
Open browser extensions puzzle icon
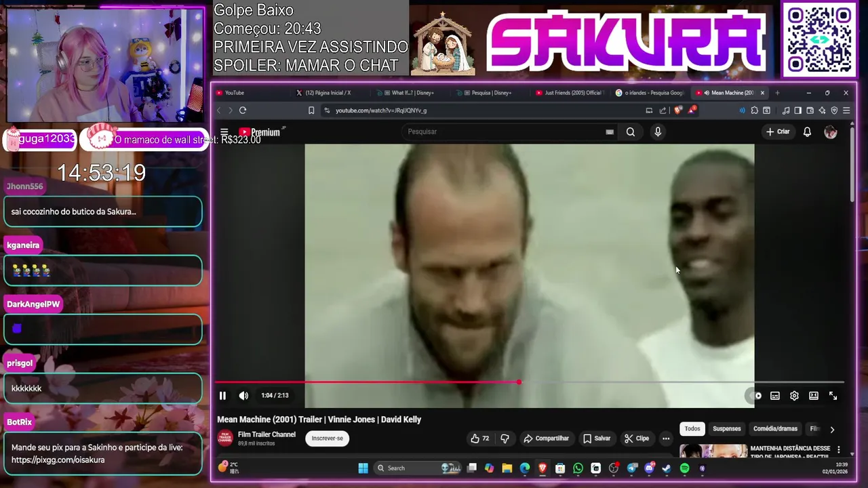tap(754, 110)
